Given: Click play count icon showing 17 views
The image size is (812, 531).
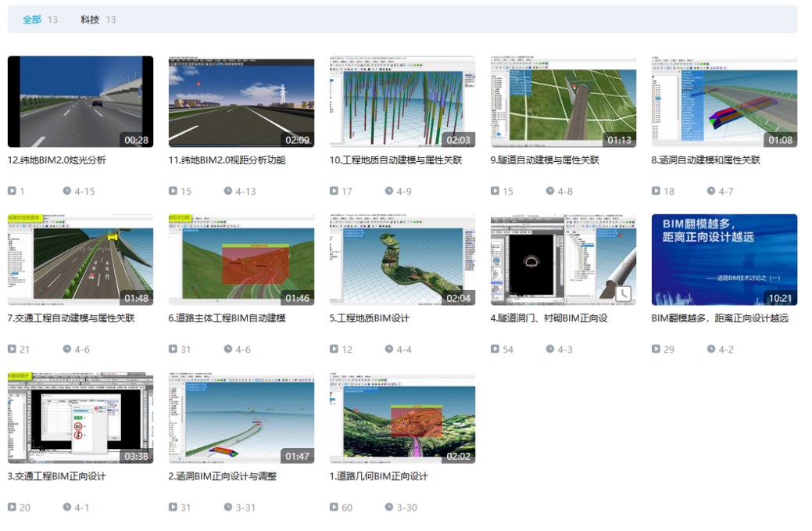Looking at the screenshot, I should [334, 191].
